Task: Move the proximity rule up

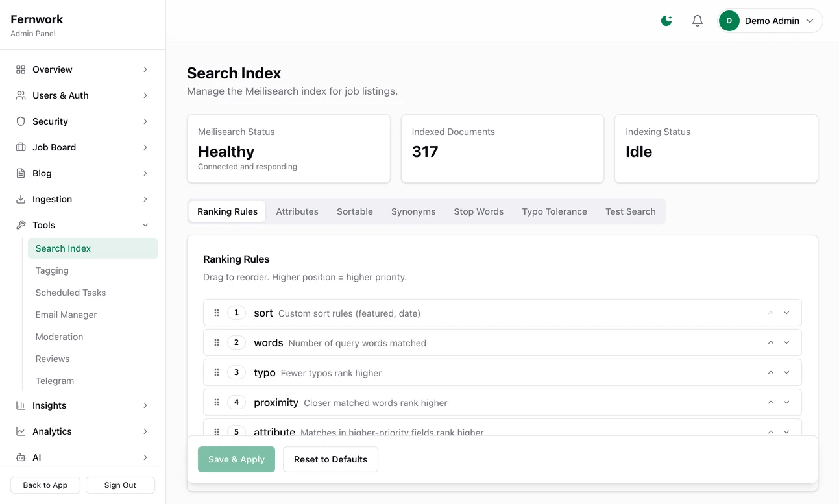Action: (771, 402)
